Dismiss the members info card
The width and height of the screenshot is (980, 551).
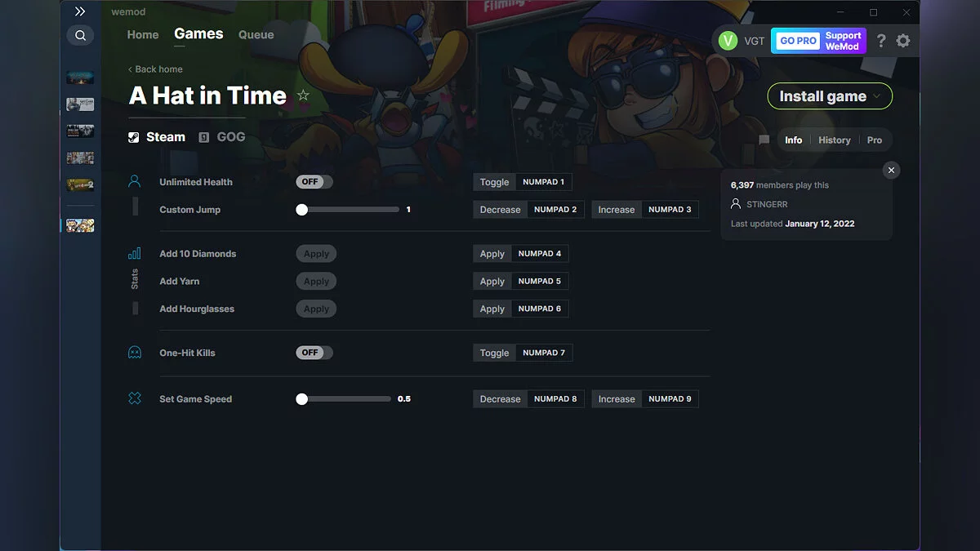(x=891, y=170)
